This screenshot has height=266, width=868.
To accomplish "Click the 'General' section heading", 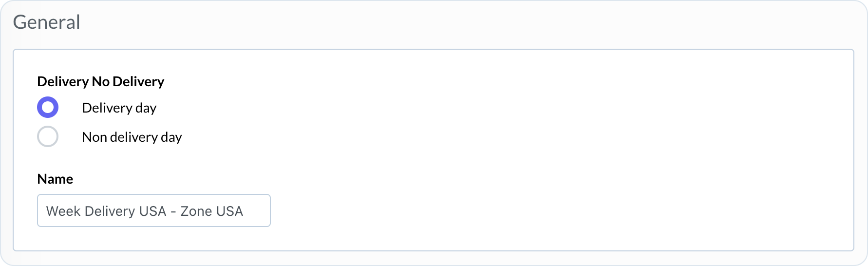I will click(46, 22).
